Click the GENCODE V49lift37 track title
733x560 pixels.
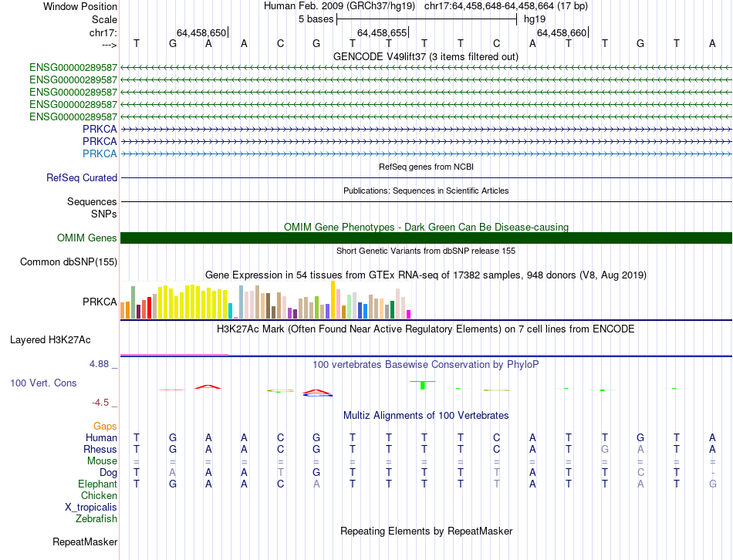[425, 56]
